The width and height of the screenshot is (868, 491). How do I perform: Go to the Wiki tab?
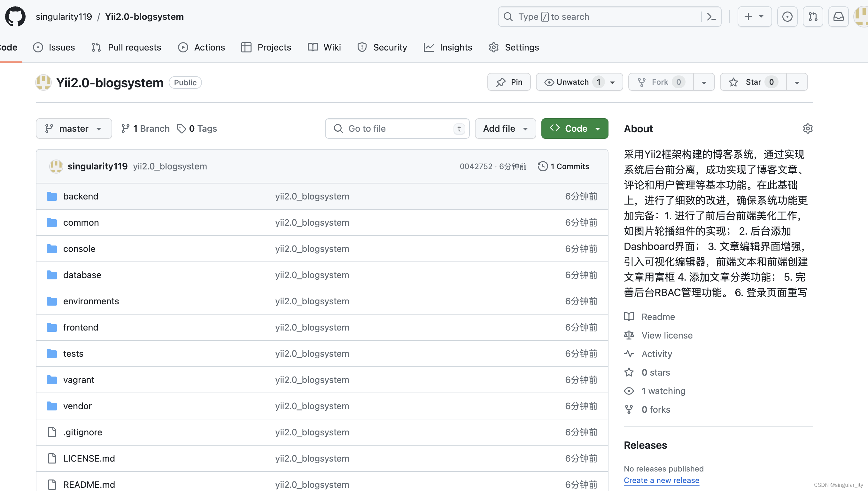click(324, 47)
